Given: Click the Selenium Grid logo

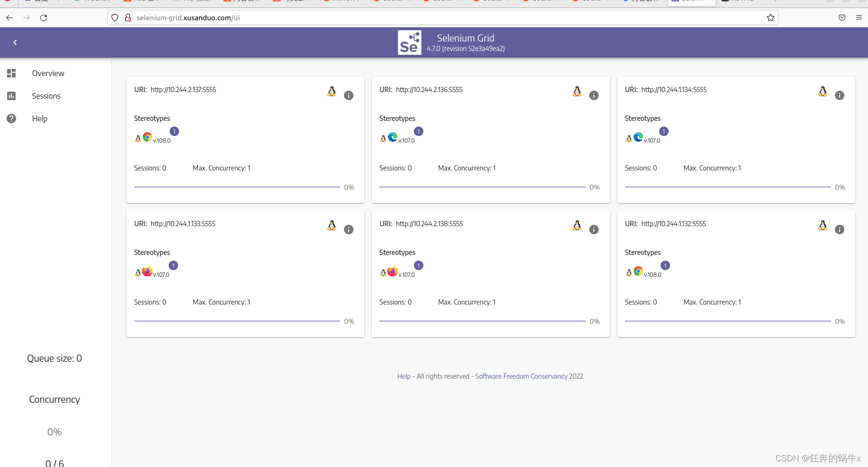Looking at the screenshot, I should coord(409,42).
